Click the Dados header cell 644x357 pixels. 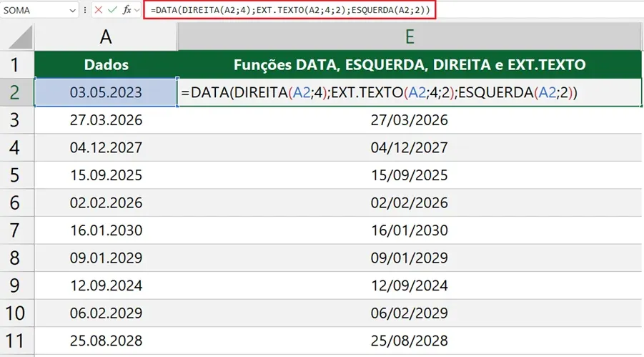106,64
